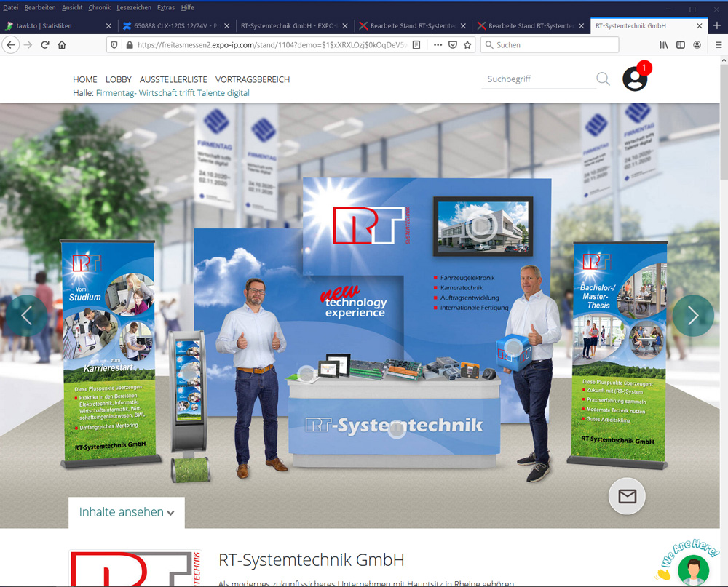Click the browser Suchen search box

point(549,45)
